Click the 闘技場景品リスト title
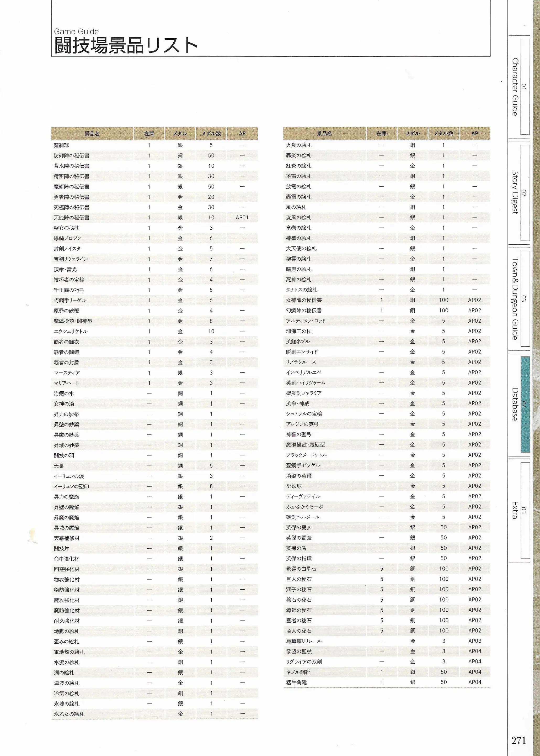Screen dimensions: 540x756 click(126, 45)
